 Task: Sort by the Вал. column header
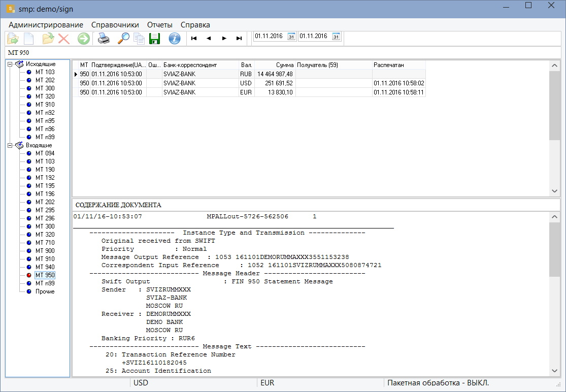[x=247, y=65]
